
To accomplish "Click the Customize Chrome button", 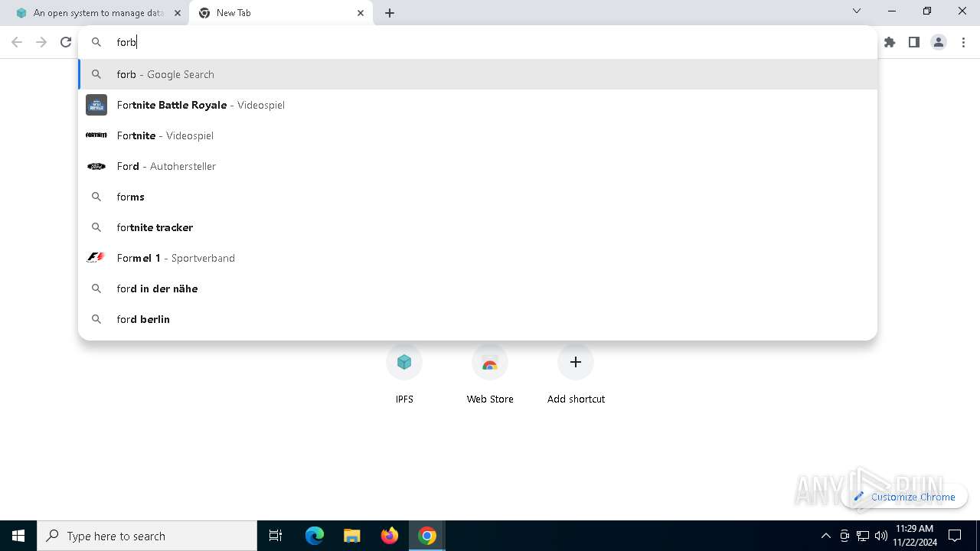I will point(904,497).
